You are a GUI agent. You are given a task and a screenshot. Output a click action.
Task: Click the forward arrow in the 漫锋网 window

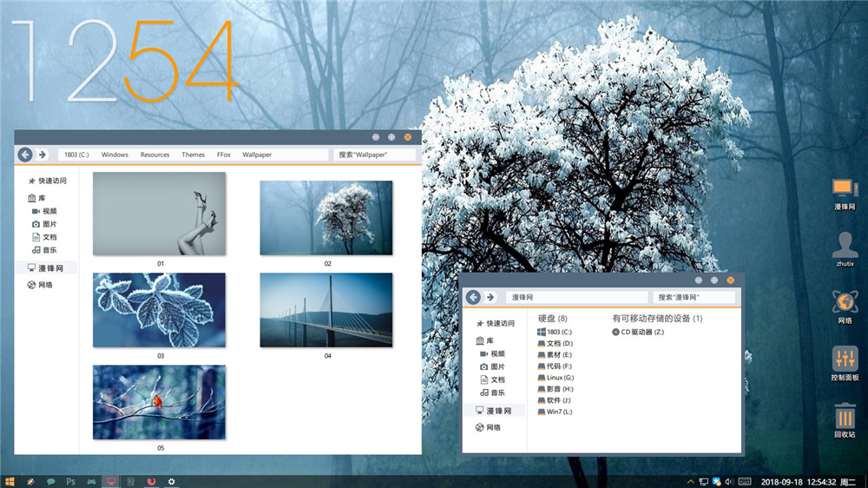click(490, 297)
